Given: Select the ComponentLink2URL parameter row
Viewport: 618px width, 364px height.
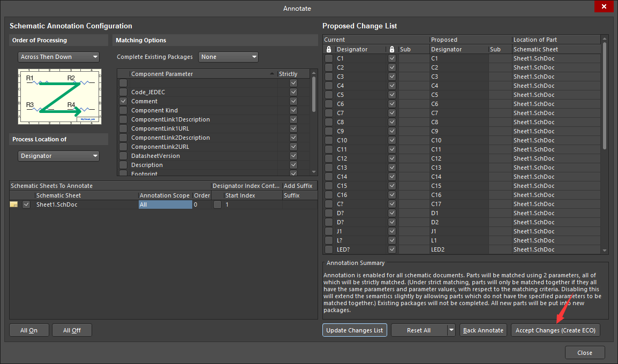Looking at the screenshot, I should [160, 147].
